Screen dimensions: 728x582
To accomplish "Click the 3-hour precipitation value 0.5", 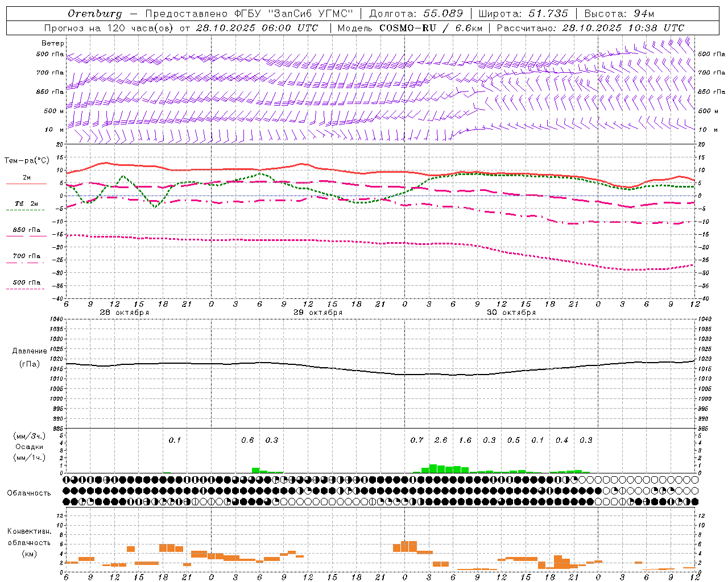I will click(514, 440).
